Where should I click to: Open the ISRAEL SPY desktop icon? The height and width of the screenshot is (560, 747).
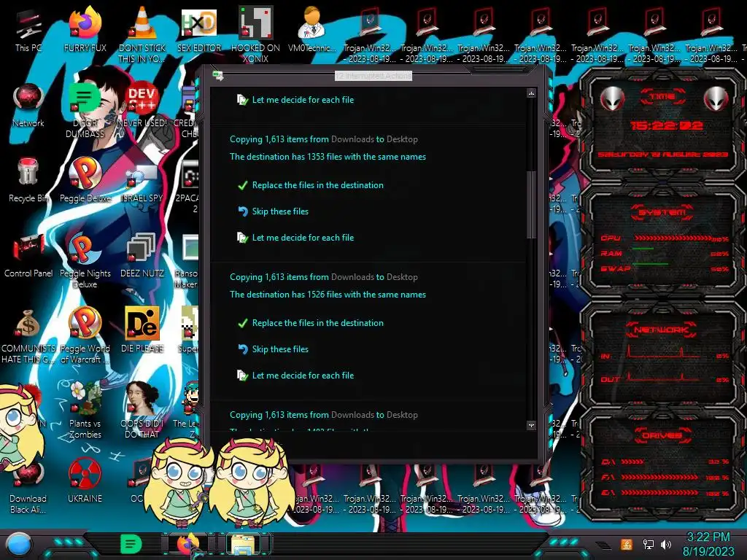(142, 181)
